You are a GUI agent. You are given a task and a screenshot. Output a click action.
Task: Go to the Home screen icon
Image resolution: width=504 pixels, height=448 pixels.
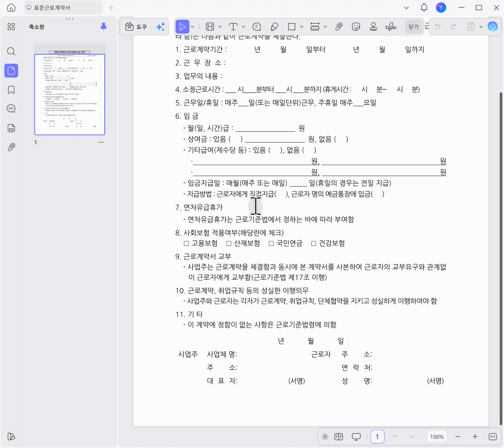coord(11,8)
